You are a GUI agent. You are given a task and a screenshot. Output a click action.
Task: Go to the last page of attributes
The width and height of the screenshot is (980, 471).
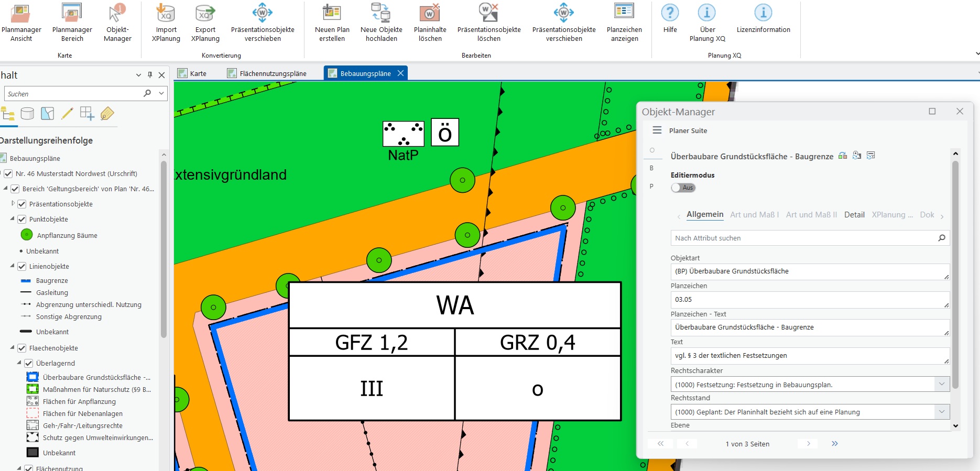pyautogui.click(x=834, y=444)
